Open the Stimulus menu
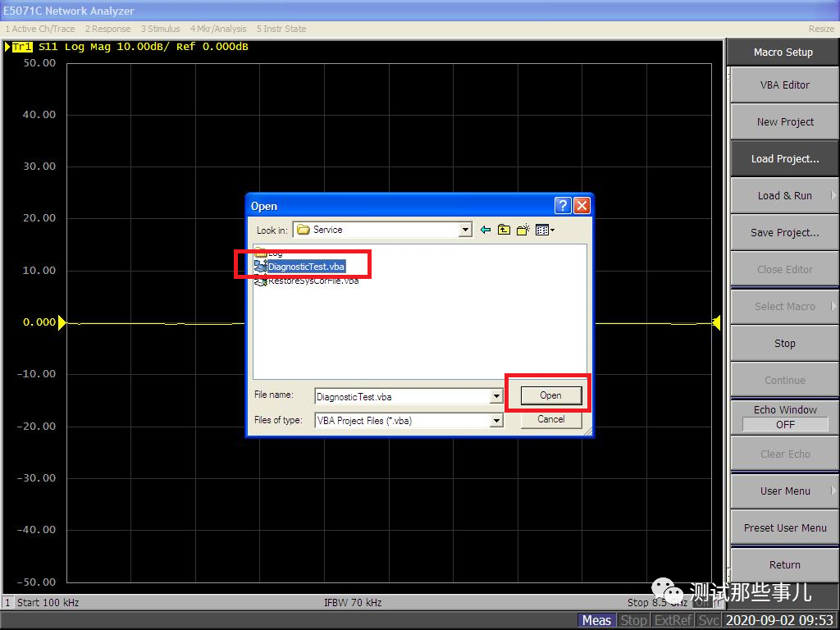 tap(160, 29)
